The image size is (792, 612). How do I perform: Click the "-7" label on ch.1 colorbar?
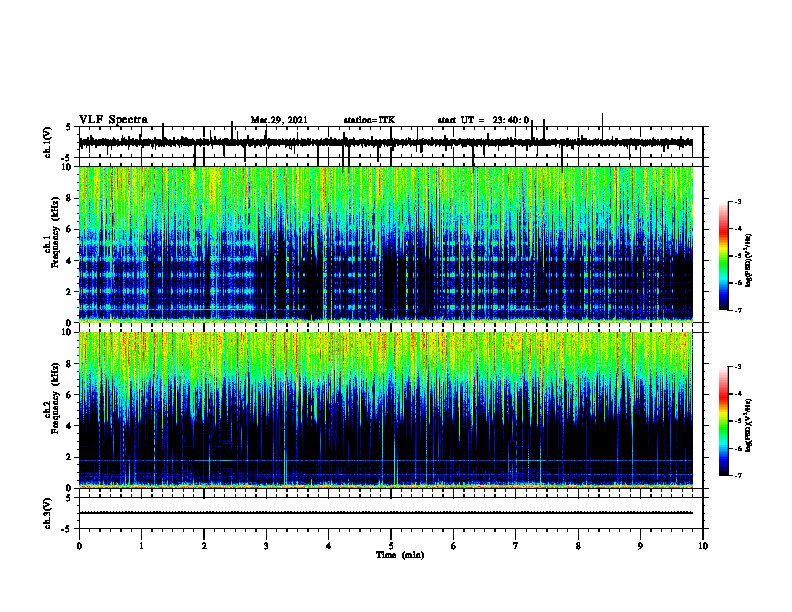737,310
